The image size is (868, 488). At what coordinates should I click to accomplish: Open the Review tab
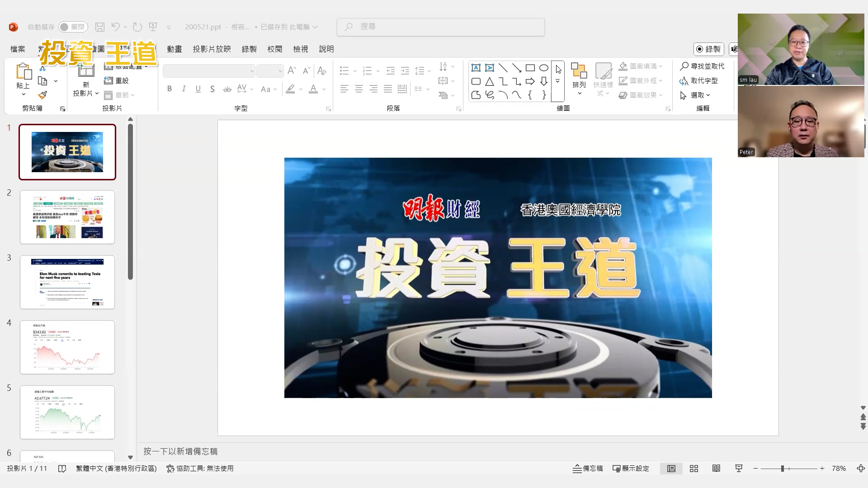click(275, 49)
